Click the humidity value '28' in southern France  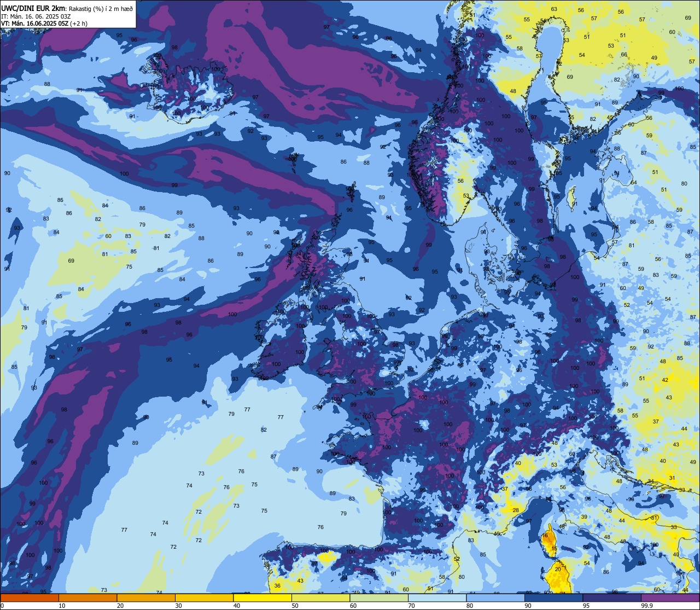515,510
